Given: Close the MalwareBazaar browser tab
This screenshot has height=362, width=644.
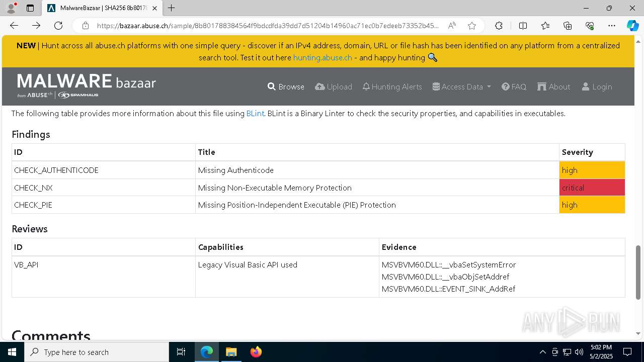Looking at the screenshot, I should 154,8.
